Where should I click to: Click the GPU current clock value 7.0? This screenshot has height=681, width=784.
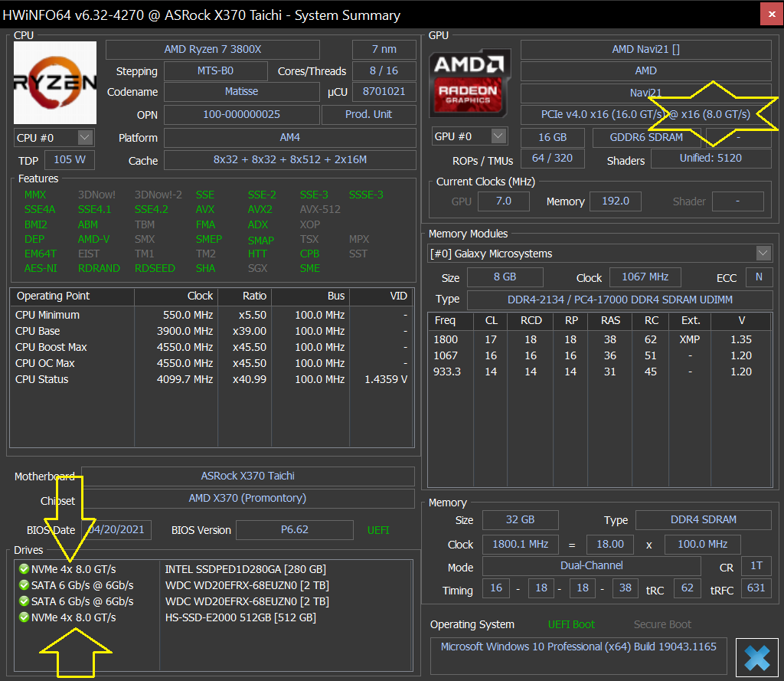504,201
